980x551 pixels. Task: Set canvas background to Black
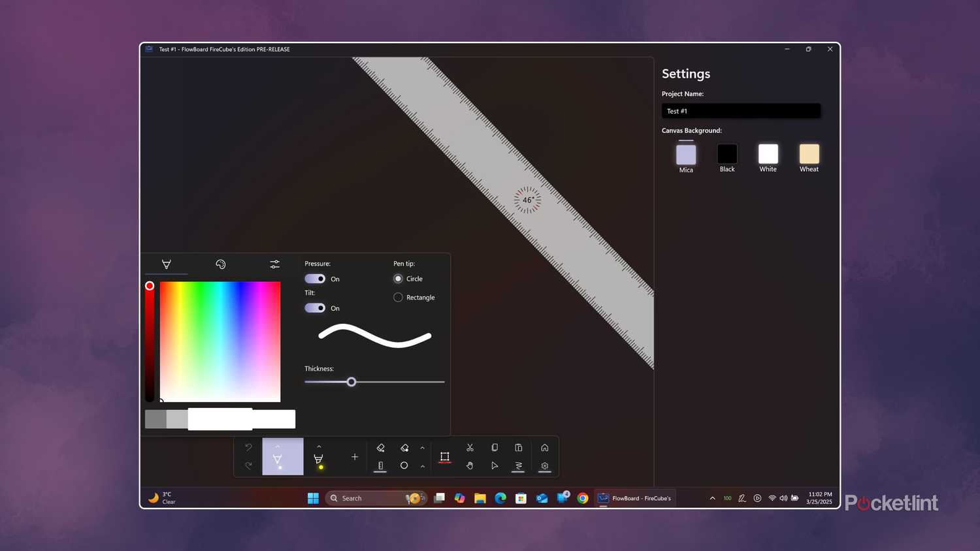point(727,153)
